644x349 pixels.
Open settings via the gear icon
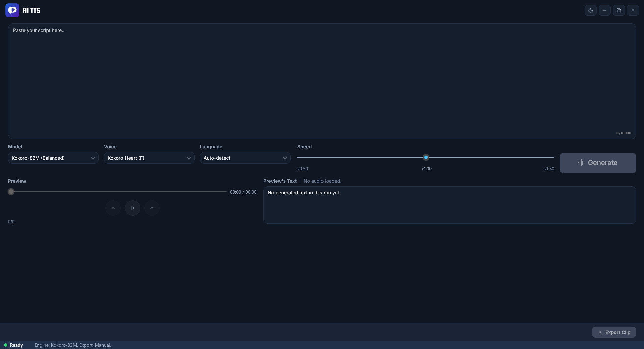tap(591, 10)
